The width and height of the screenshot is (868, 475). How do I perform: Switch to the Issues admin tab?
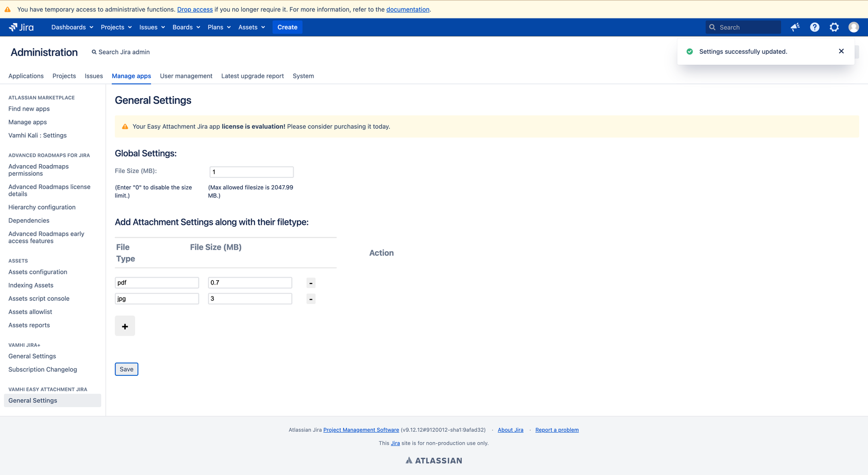[94, 76]
